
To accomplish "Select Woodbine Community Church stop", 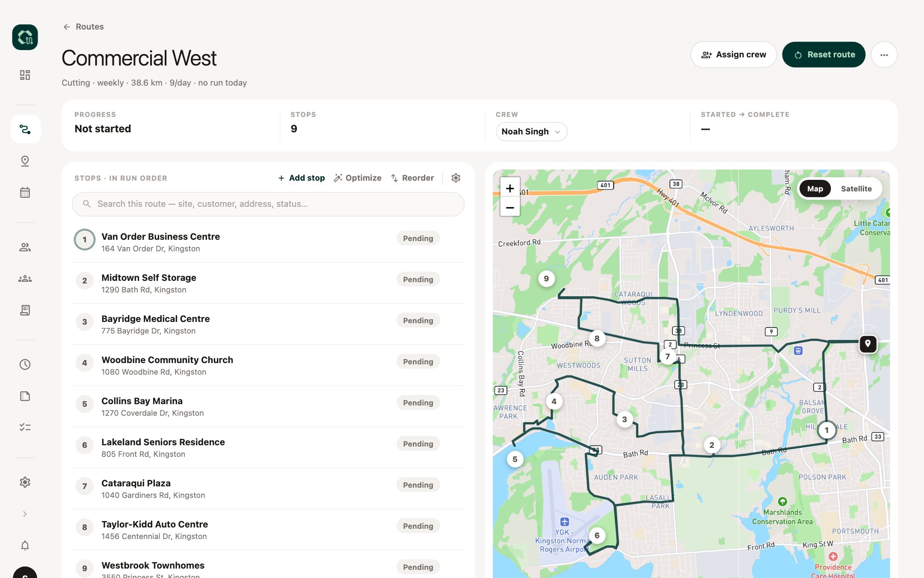I will (268, 366).
